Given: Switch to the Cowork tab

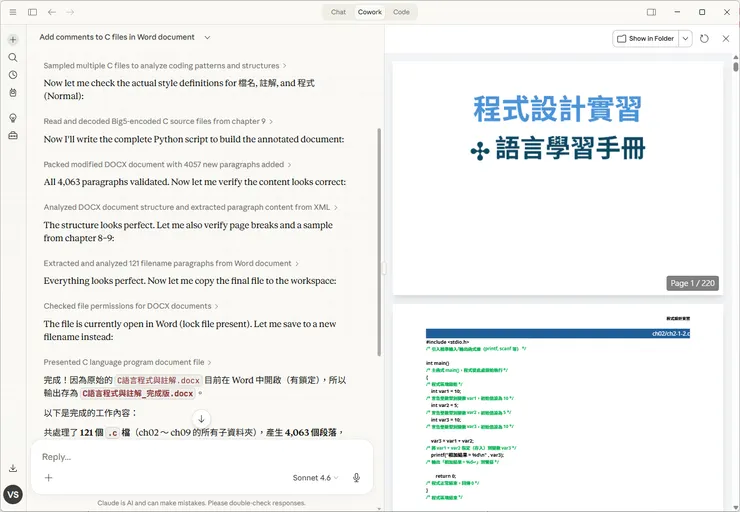Looking at the screenshot, I should coord(370,12).
